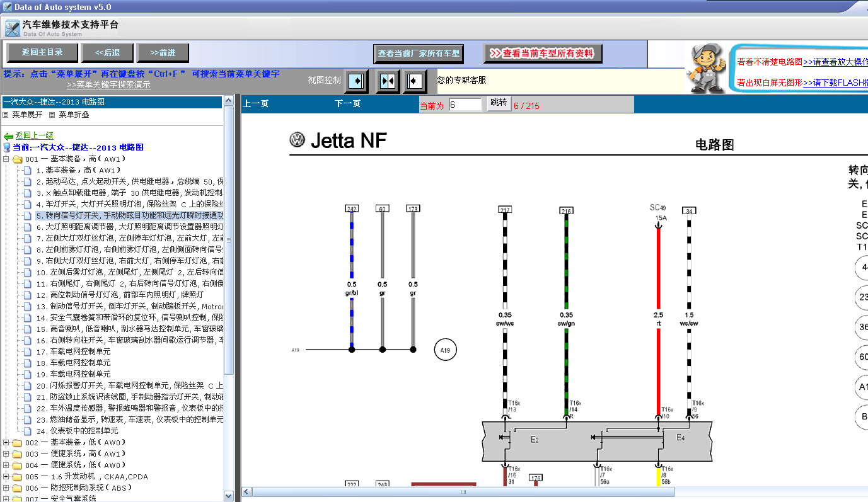Click the platform logo icon at top-left

coord(12,28)
